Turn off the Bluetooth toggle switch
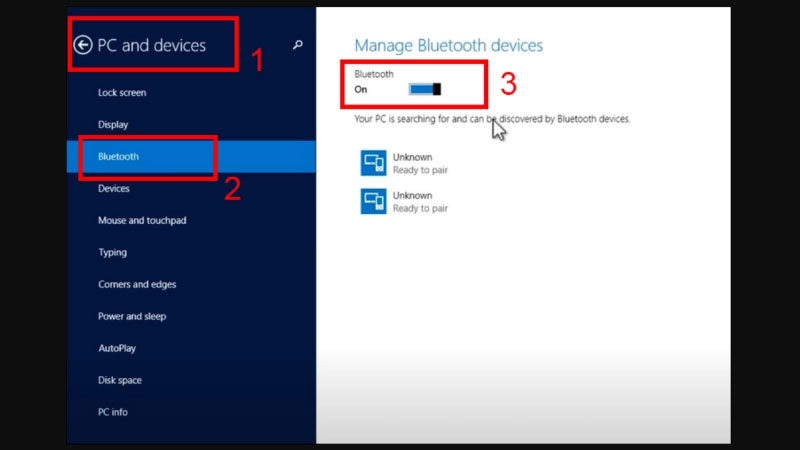Image resolution: width=800 pixels, height=450 pixels. click(425, 89)
